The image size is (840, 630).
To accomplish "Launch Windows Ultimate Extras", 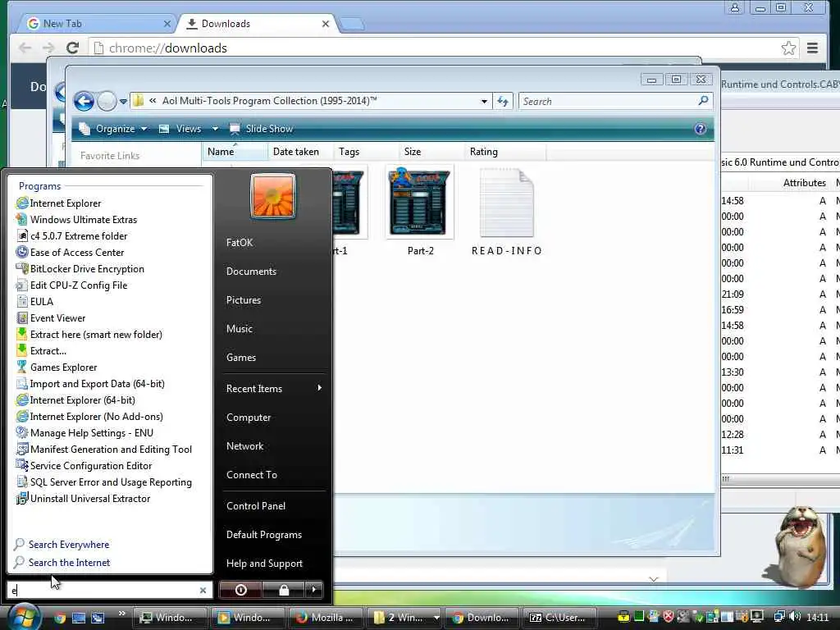I will (x=76, y=220).
